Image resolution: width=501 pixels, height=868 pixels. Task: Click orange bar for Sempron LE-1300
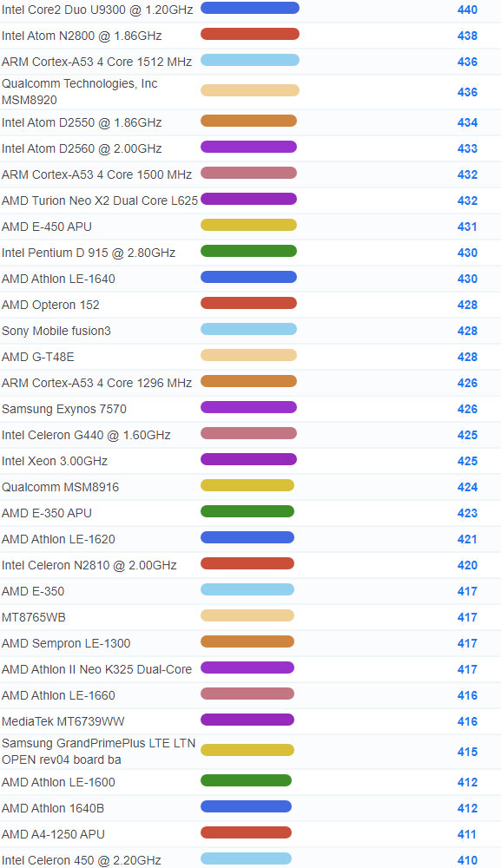(x=247, y=641)
